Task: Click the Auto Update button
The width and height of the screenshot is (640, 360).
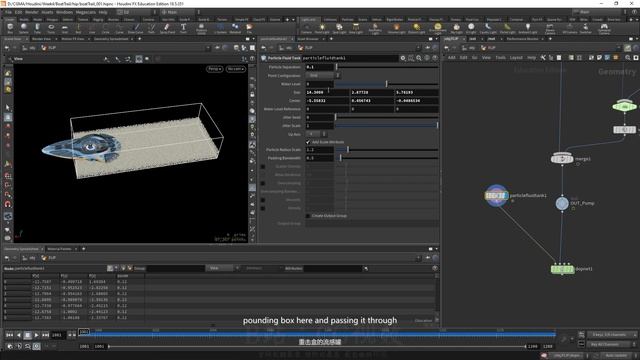Action: click(x=616, y=356)
